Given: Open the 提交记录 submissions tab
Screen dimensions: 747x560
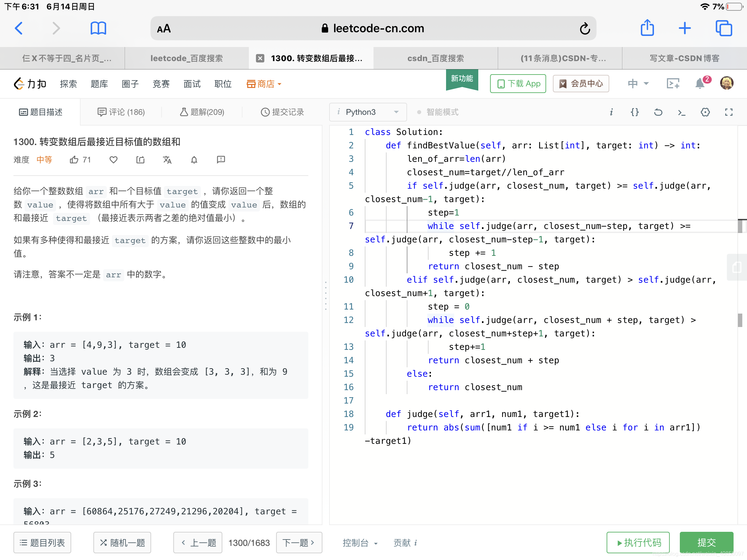Looking at the screenshot, I should point(282,112).
